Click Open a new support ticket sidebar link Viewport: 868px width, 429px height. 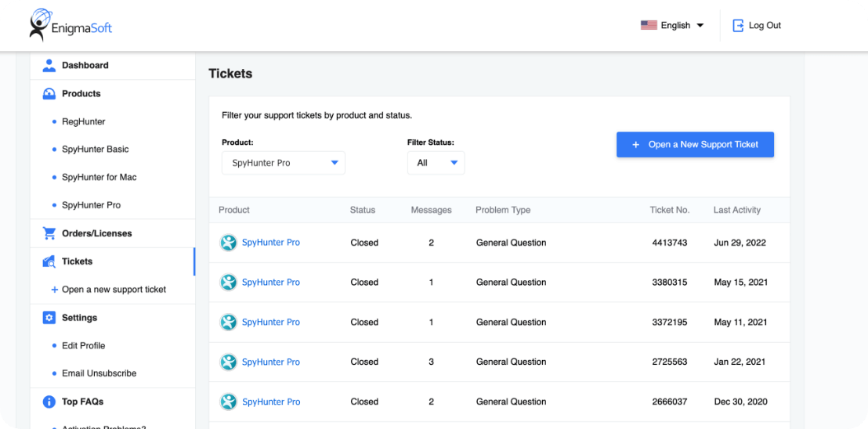click(114, 290)
